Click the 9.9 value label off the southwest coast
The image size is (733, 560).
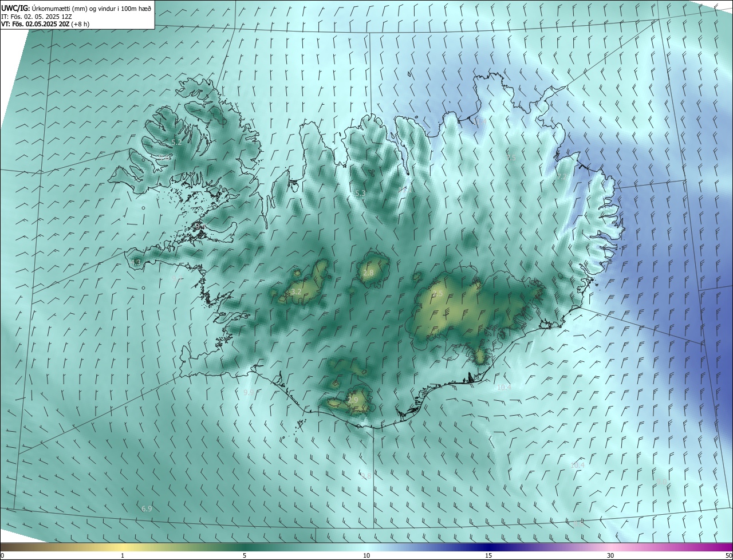(249, 393)
